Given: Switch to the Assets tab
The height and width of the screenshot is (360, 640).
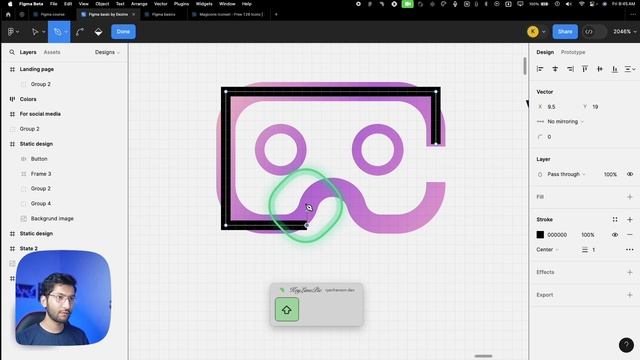Looking at the screenshot, I should [52, 52].
